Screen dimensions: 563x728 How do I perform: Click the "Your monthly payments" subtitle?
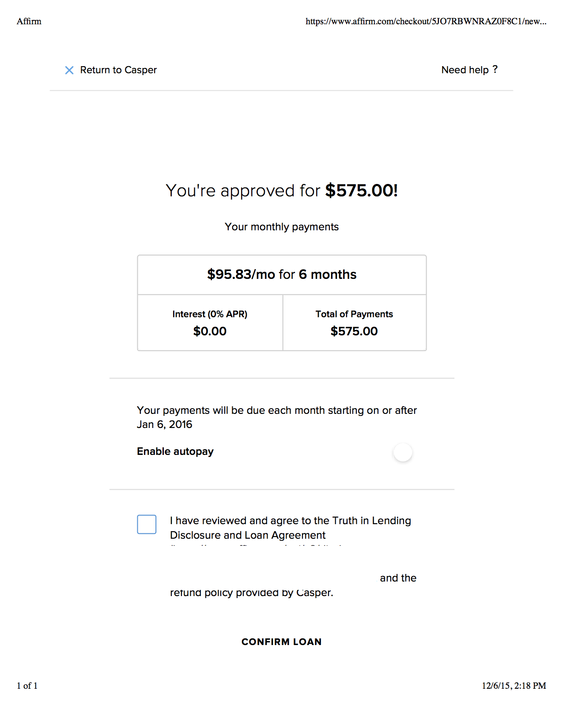(x=282, y=227)
